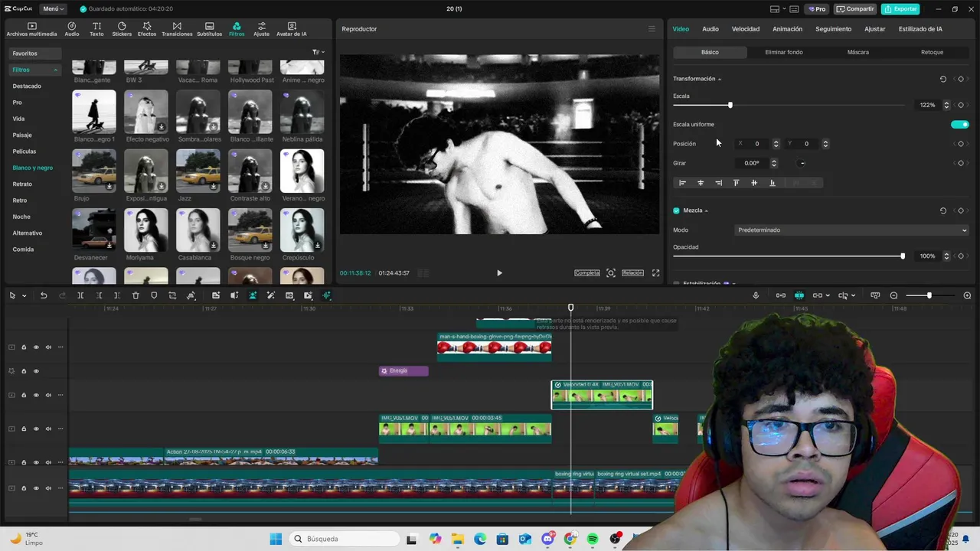Toggle auto snapping in timeline toolbar

(799, 295)
